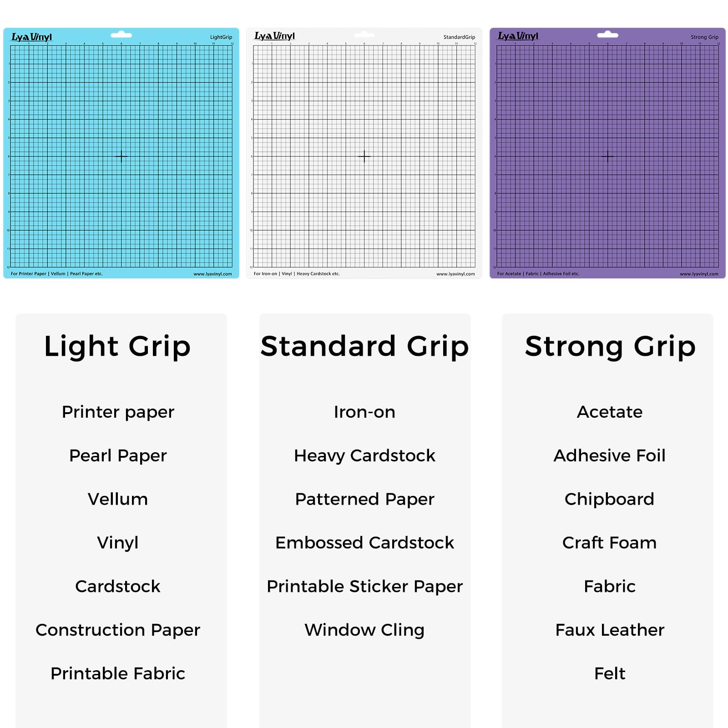Screen dimensions: 728x728
Task: Select the Light Grip heading
Action: (x=117, y=346)
